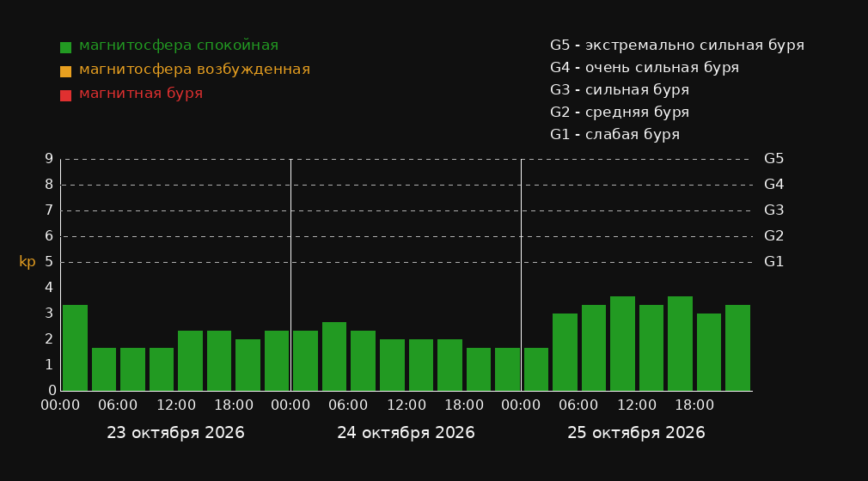Click the last bar of 24 October at 21:00
868x481 pixels.
coord(507,369)
